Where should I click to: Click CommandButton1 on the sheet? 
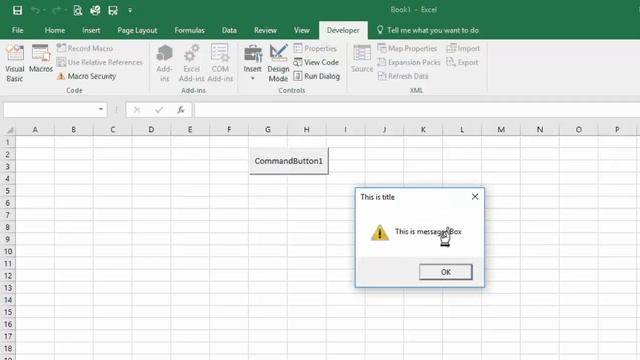coord(289,161)
